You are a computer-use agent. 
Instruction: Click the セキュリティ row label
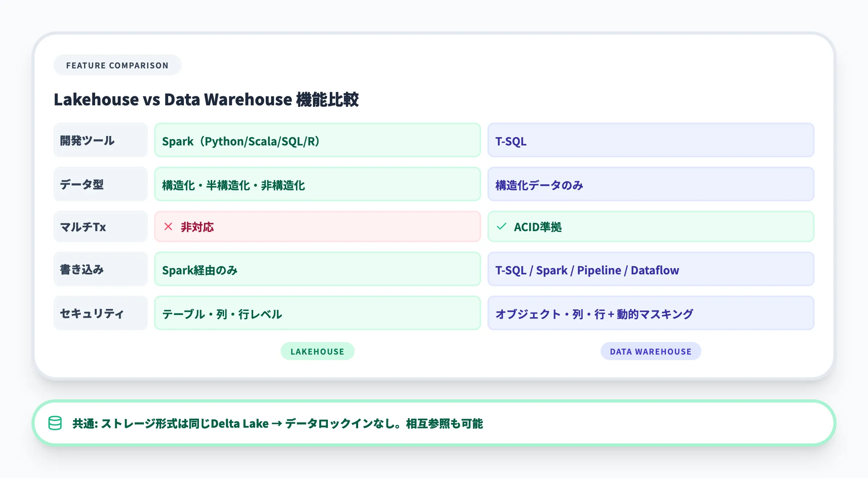coord(100,313)
